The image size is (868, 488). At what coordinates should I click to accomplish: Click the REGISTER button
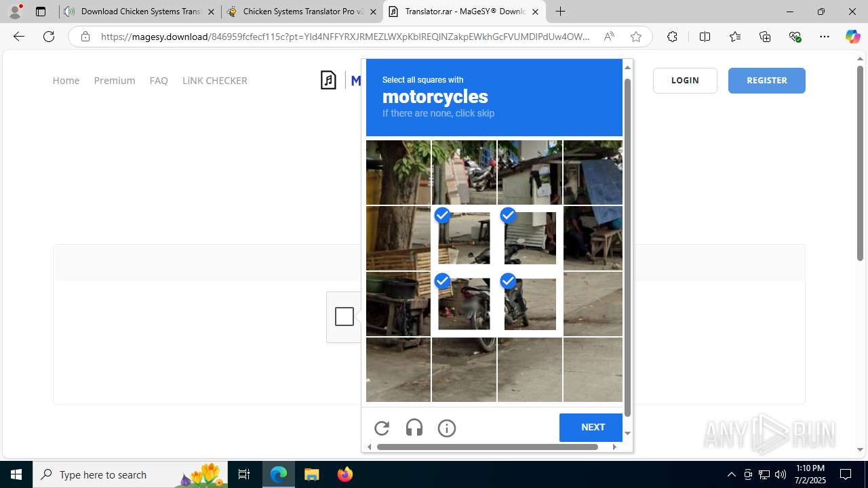(x=767, y=81)
